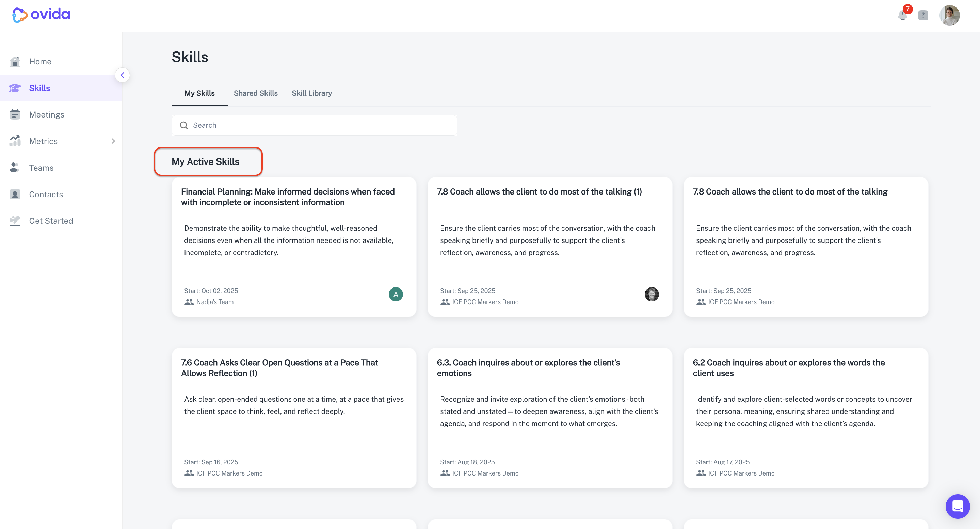980x529 pixels.
Task: Open the 7.8 Coach talking (1) skill
Action: click(539, 191)
